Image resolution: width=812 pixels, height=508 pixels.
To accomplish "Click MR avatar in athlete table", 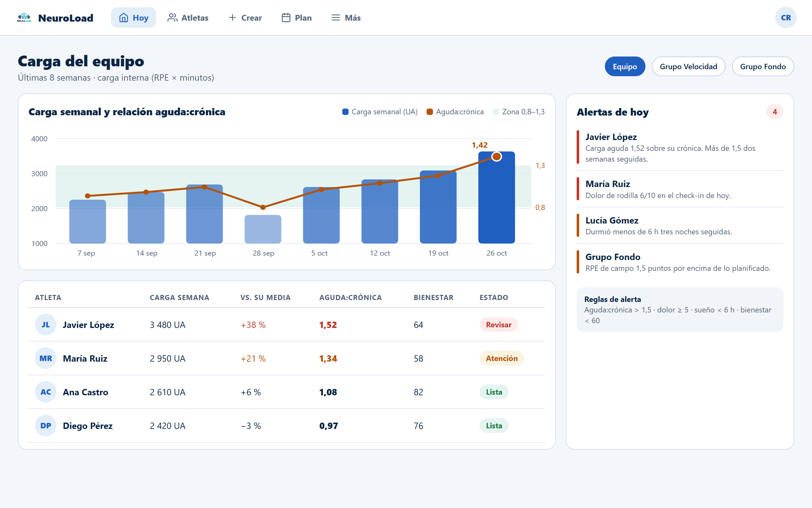I will point(46,358).
